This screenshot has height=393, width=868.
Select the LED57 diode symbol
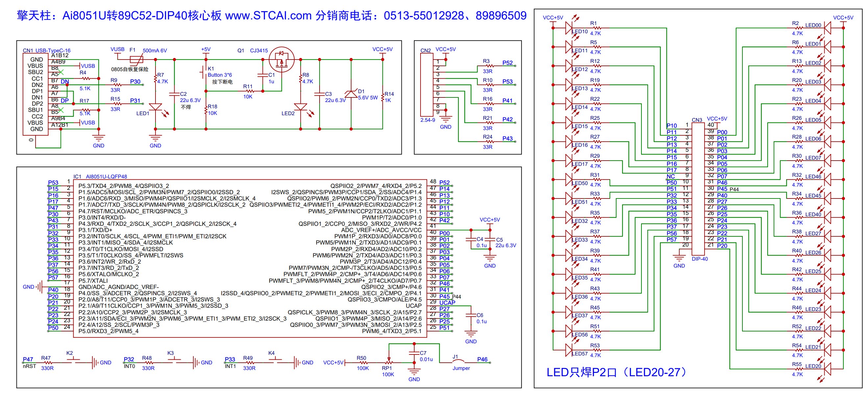[569, 350]
